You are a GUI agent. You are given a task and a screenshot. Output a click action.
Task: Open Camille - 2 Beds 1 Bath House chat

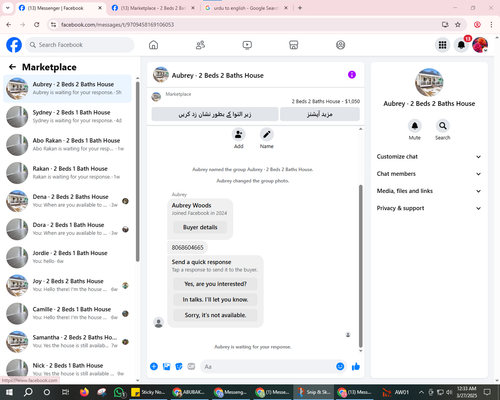tap(67, 313)
